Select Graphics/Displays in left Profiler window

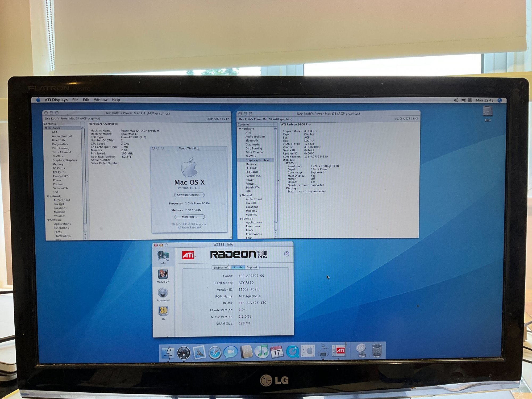(65, 160)
